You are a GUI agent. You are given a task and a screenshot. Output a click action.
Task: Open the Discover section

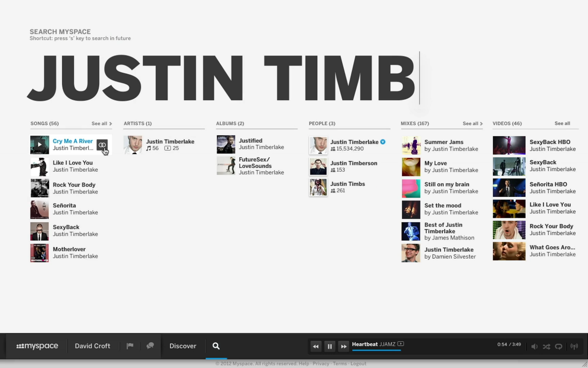tap(183, 346)
